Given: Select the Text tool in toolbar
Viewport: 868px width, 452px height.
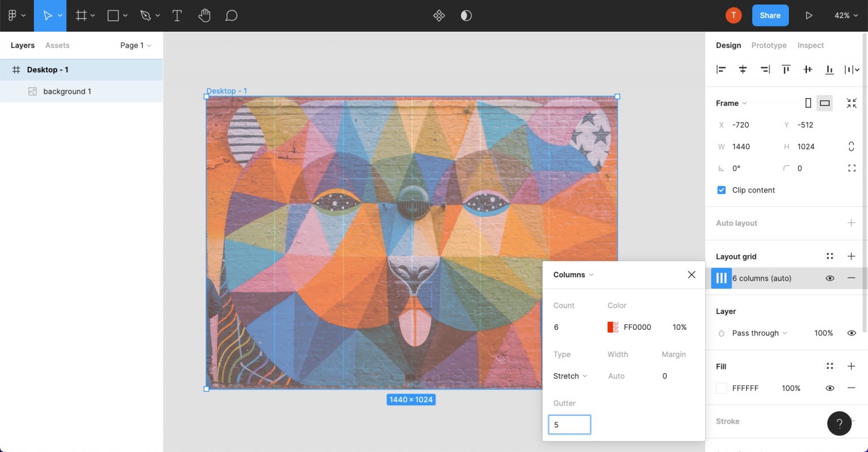Looking at the screenshot, I should pyautogui.click(x=177, y=16).
